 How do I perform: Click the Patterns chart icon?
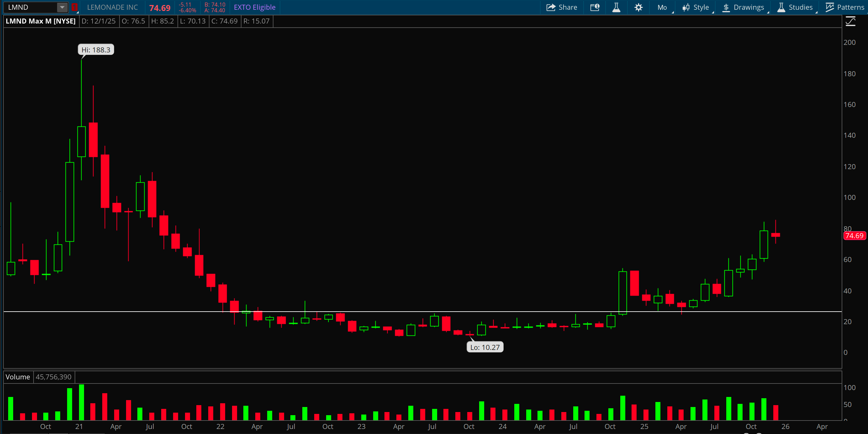click(x=830, y=8)
